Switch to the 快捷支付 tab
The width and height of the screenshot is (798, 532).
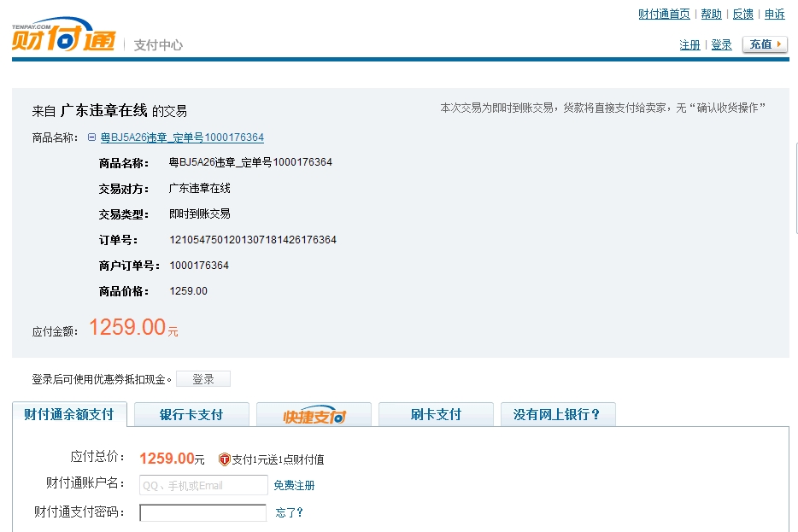(x=314, y=414)
